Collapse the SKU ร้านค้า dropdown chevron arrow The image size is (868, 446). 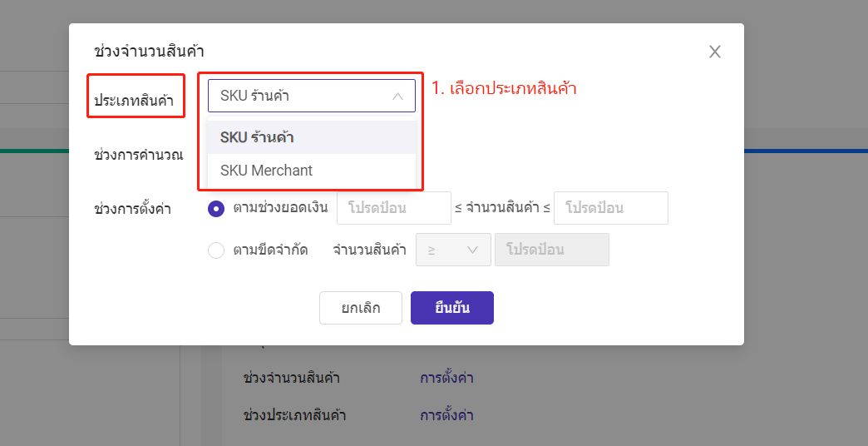pyautogui.click(x=397, y=97)
